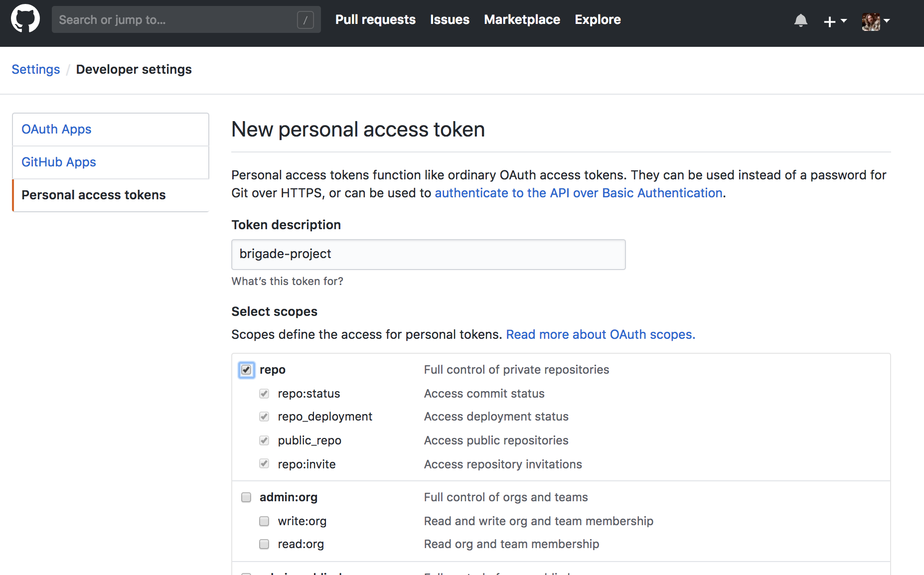Click the 'admin:org' scope label
Screen dimensions: 924x575
click(288, 497)
